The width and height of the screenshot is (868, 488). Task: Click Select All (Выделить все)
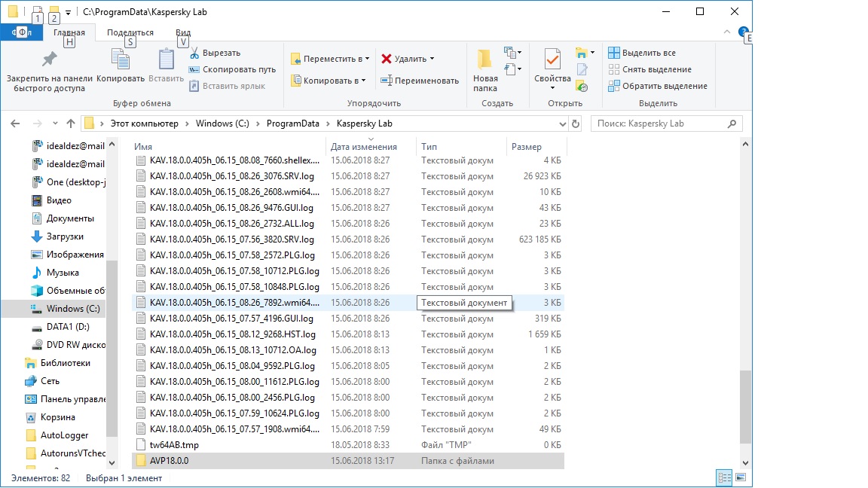[642, 53]
